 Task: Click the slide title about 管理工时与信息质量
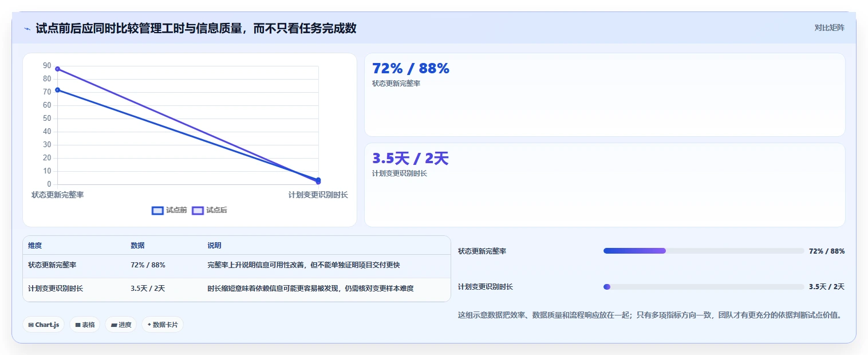196,28
